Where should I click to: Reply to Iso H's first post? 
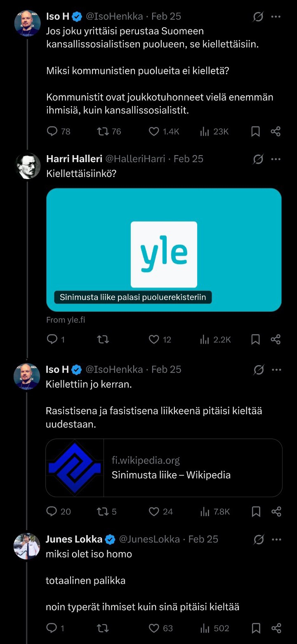pyautogui.click(x=52, y=132)
